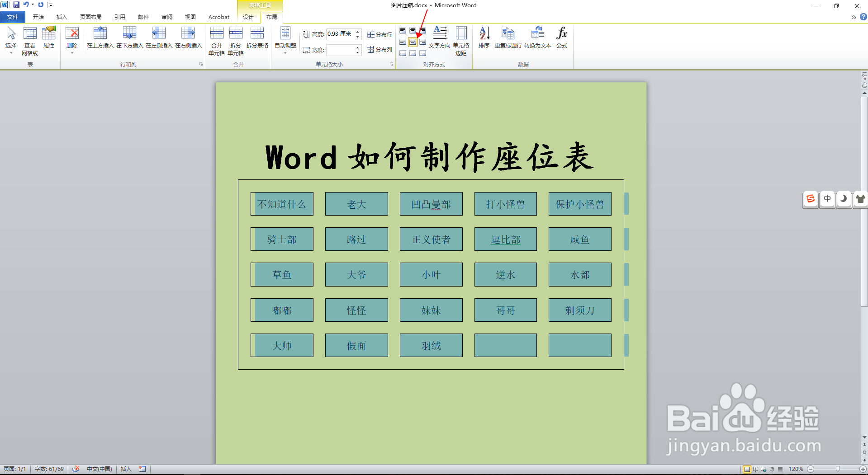868x475 pixels.
Task: Open 单元格大小 group dialog launcher
Action: click(x=392, y=64)
